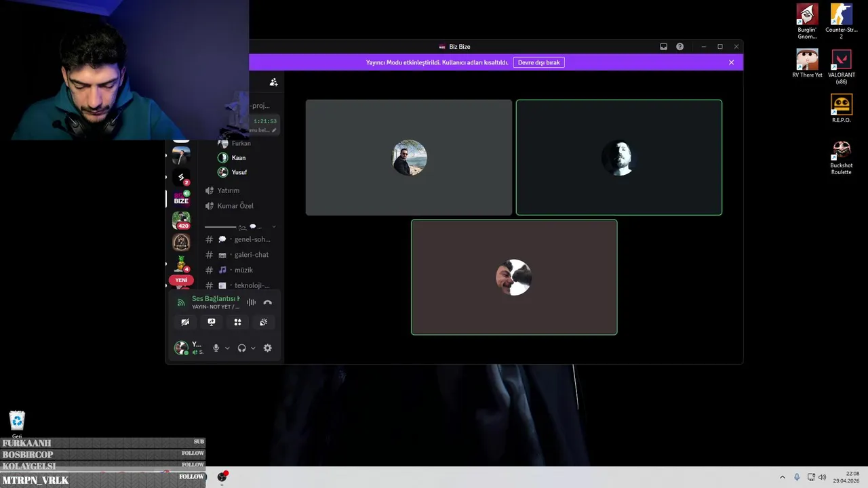Open server icon with 420 badge
This screenshot has width=868, height=488.
[x=181, y=220]
